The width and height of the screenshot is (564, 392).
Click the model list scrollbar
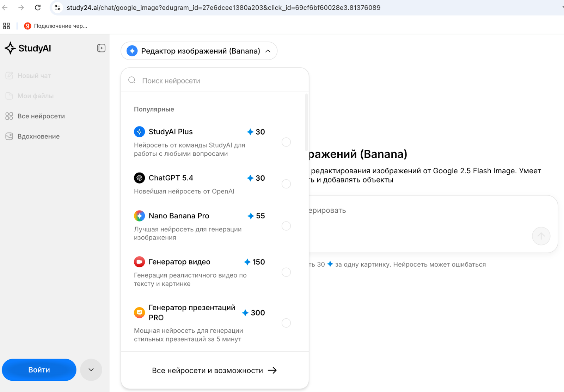point(306,122)
